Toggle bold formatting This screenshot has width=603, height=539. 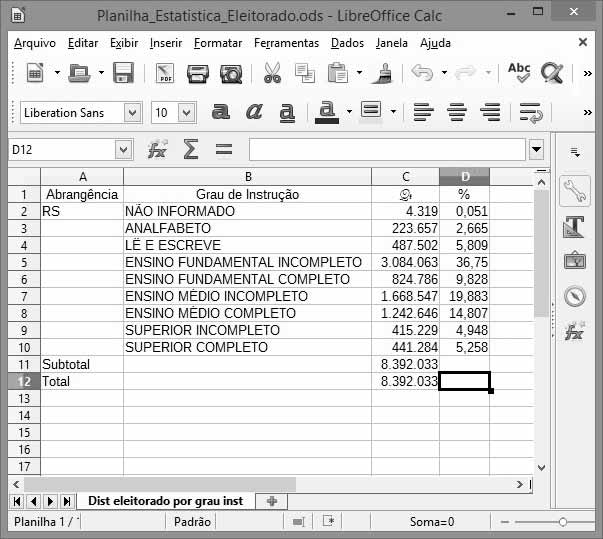[221, 112]
